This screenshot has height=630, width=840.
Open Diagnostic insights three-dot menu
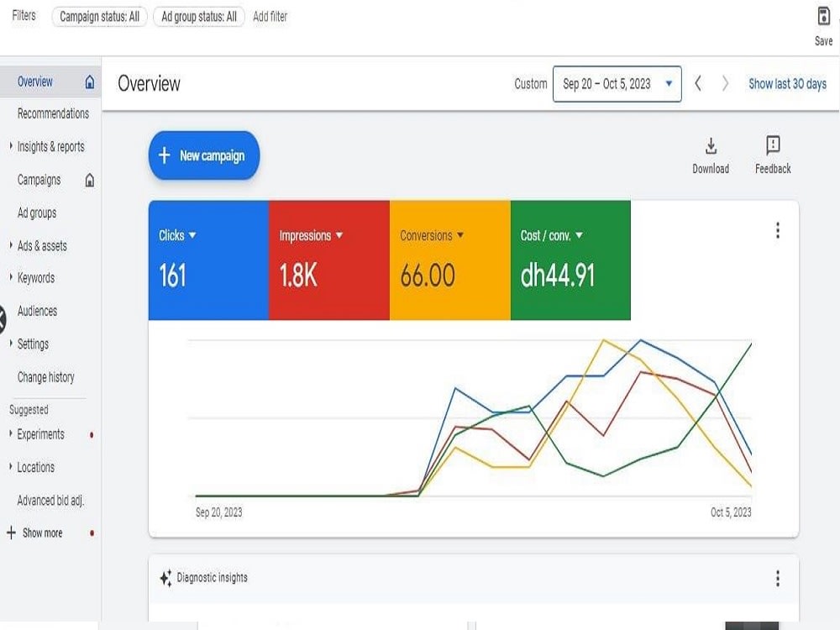coord(777,578)
